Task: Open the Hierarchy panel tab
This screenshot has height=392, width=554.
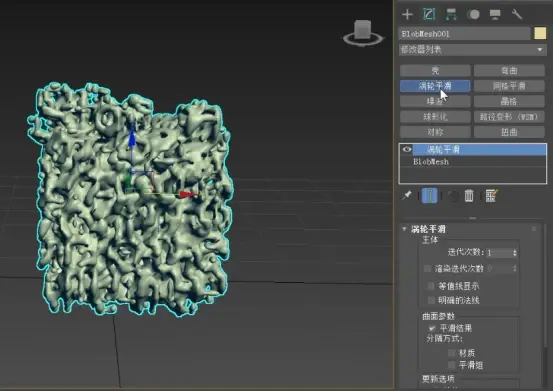Action: 451,14
